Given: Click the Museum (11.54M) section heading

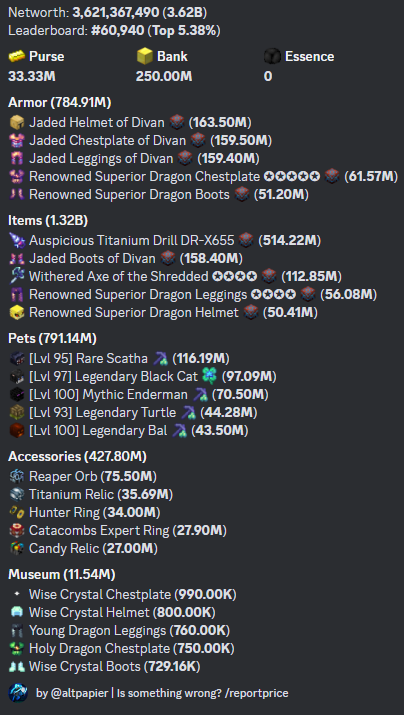Looking at the screenshot, I should 62,574.
